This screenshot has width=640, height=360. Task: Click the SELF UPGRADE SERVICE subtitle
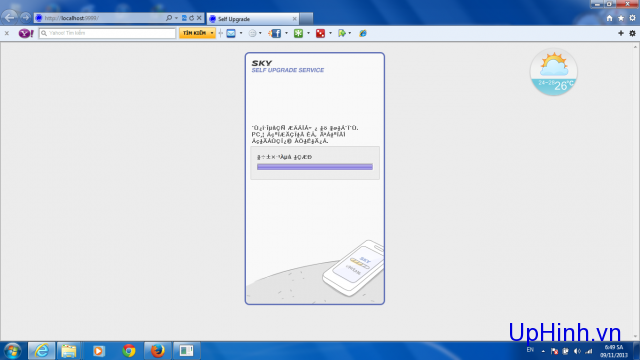[x=288, y=70]
